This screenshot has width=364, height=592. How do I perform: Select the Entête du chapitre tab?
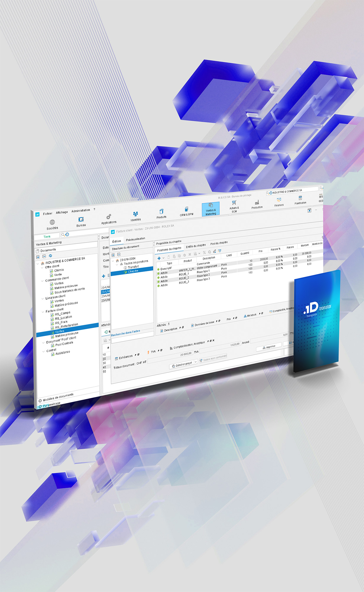coord(195,246)
